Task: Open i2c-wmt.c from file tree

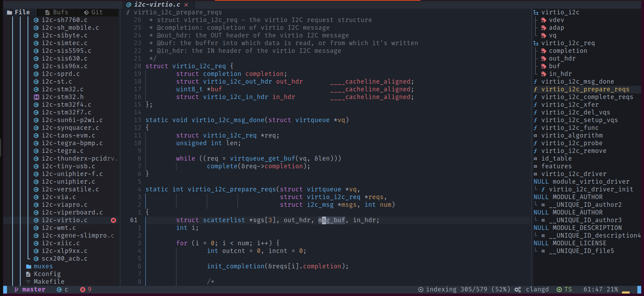Action: 58,228
